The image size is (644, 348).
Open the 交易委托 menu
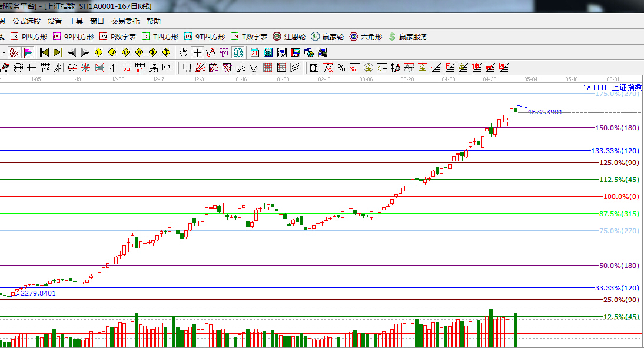pyautogui.click(x=125, y=21)
